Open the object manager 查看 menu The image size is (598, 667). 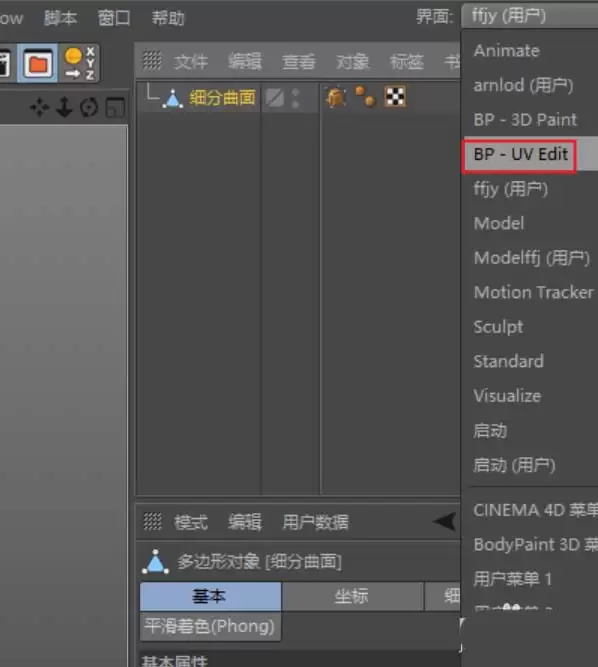[299, 62]
